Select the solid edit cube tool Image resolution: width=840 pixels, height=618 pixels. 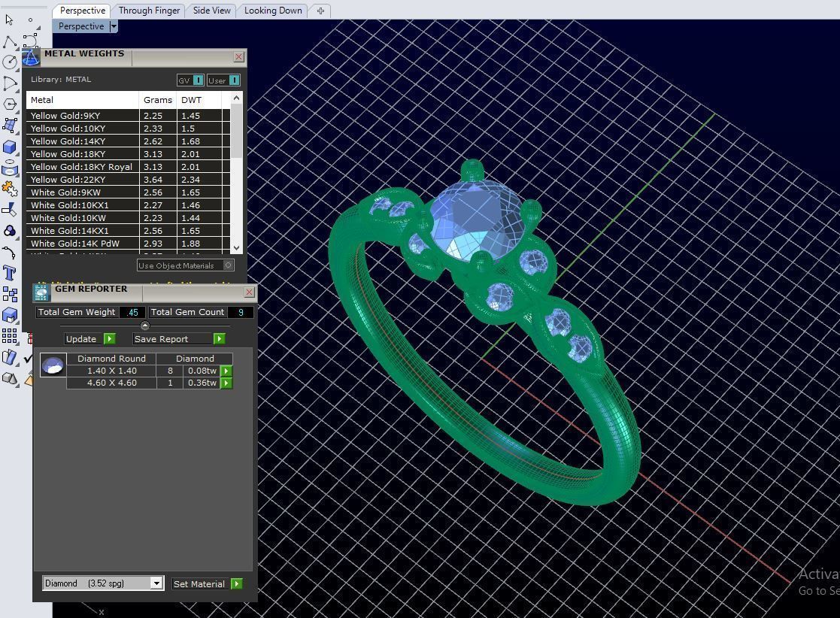[x=10, y=315]
